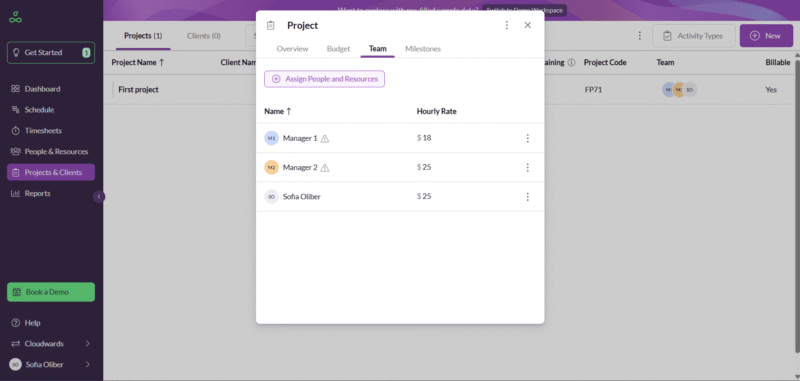Click the Timesheets clock icon
Viewport: 800px width, 381px height.
pos(15,131)
